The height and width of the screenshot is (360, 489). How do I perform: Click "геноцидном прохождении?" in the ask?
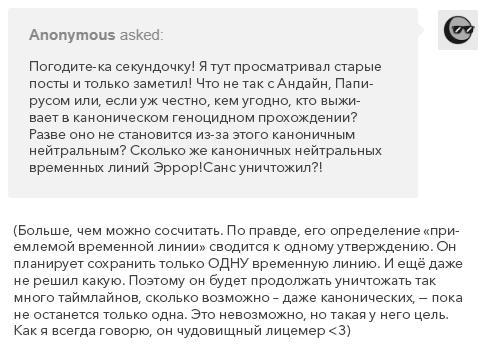click(265, 117)
